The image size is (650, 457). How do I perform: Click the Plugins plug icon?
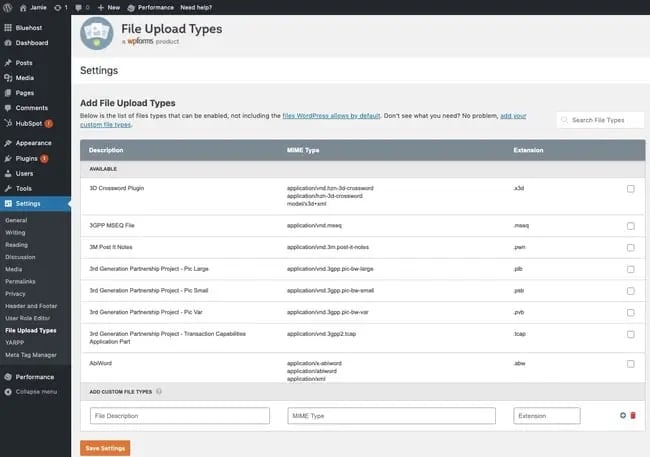(x=8, y=158)
